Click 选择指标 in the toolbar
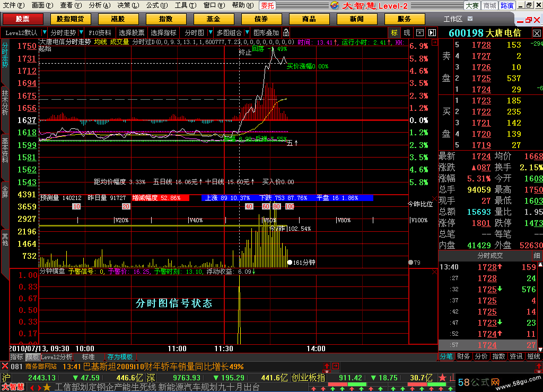This screenshot has width=543, height=392. click(x=163, y=32)
